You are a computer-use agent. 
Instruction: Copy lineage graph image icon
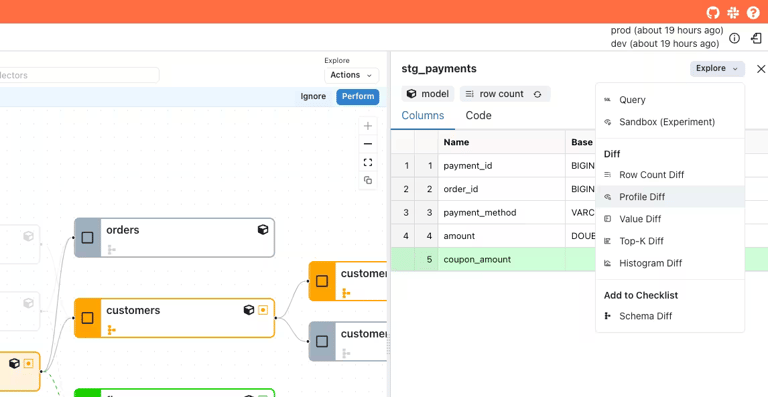tap(368, 180)
